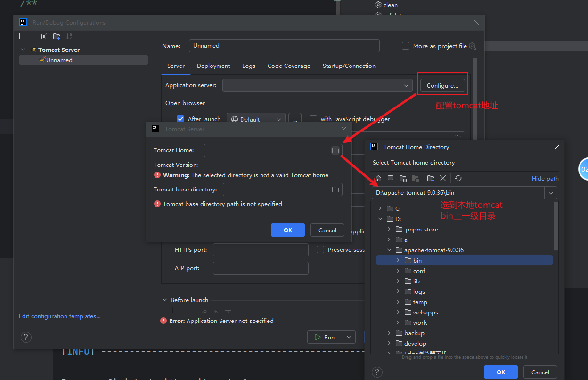Close the Tomcat Server dialog
Image resolution: width=588 pixels, height=380 pixels.
[344, 129]
